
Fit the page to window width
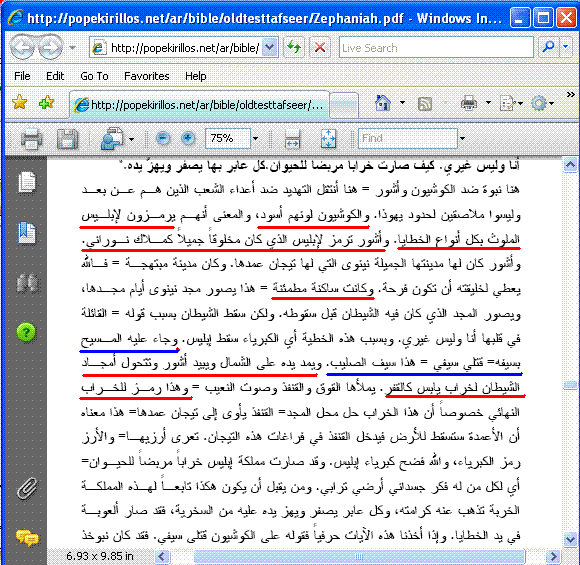[x=293, y=139]
